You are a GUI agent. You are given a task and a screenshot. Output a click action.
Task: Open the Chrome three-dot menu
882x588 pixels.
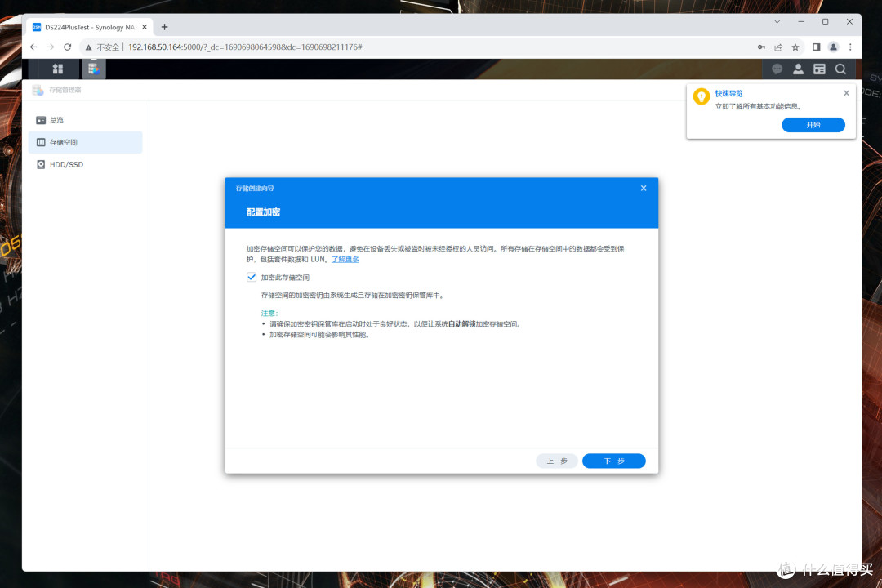pyautogui.click(x=849, y=47)
